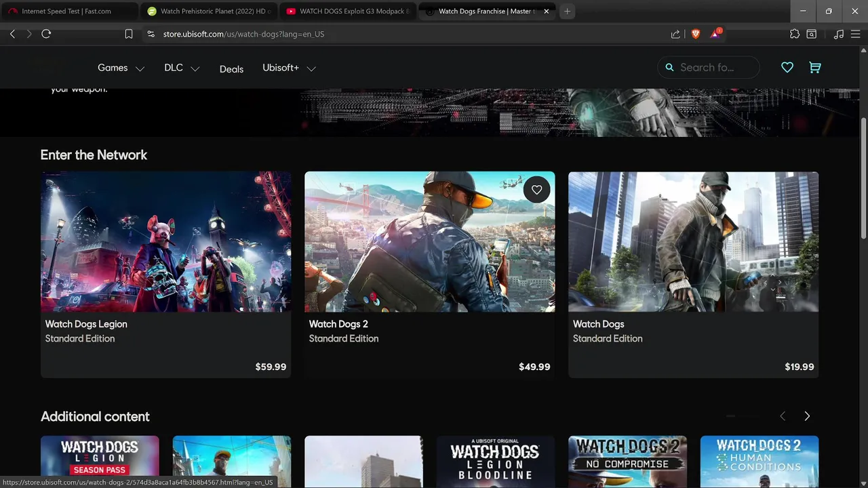Expand the Ubisoft+ menu chevron
Screen dimensions: 868x488
coord(311,68)
